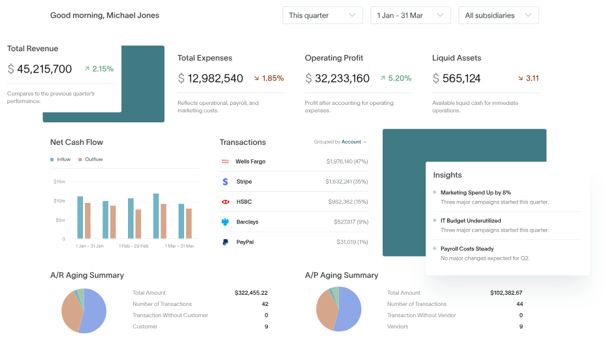Toggle the Inflow series in Net Cash Flow
The height and width of the screenshot is (364, 608).
click(60, 159)
